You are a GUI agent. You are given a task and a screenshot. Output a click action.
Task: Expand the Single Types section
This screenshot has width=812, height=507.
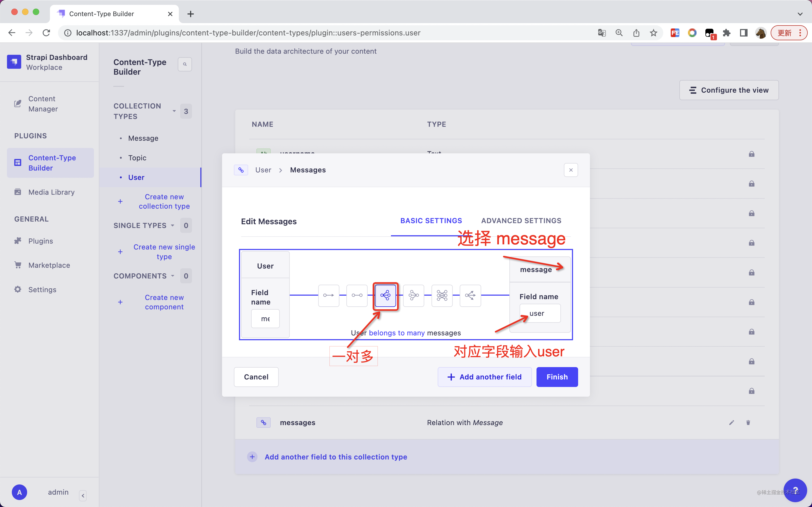tap(173, 225)
